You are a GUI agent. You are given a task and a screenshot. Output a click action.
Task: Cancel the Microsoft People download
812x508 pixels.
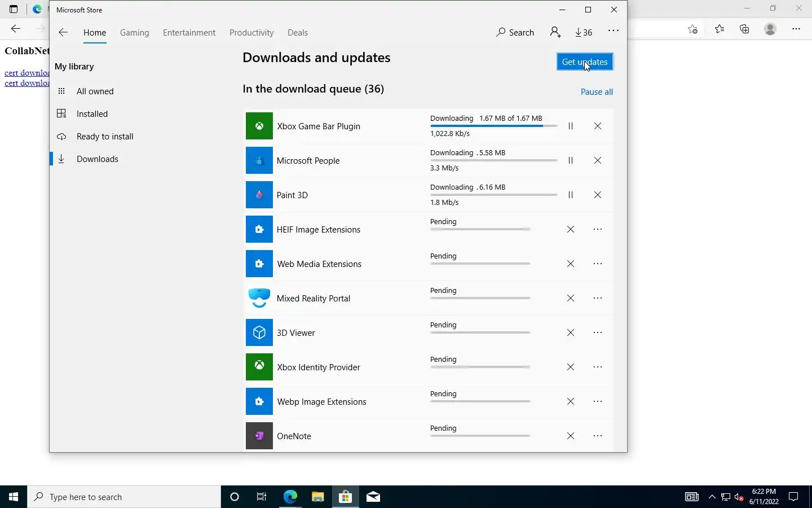598,161
